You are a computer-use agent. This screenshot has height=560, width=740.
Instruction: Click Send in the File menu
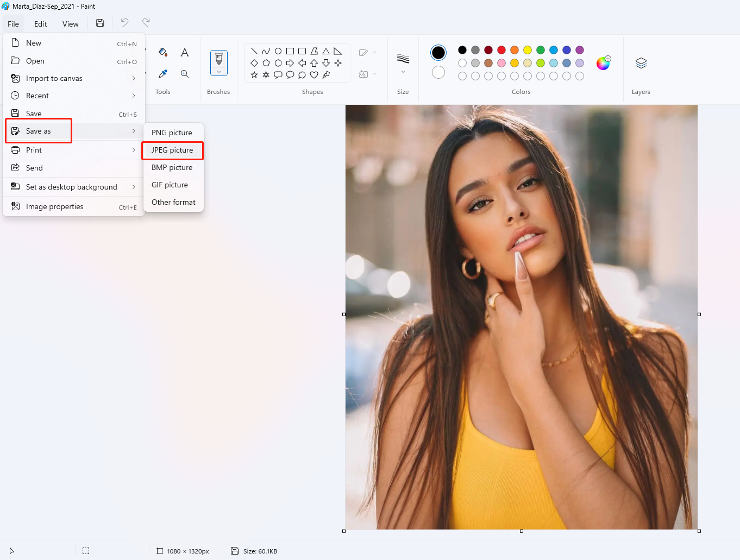click(x=74, y=168)
